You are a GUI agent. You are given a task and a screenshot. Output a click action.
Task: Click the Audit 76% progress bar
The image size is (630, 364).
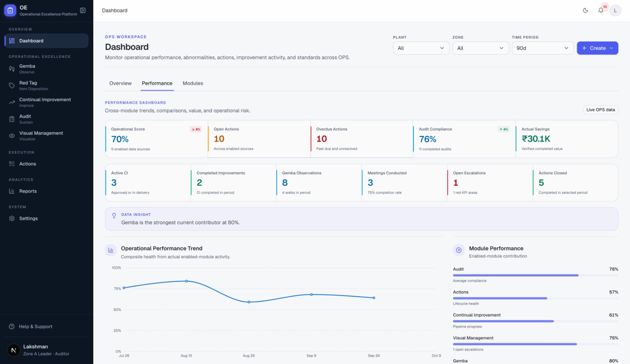pyautogui.click(x=535, y=275)
